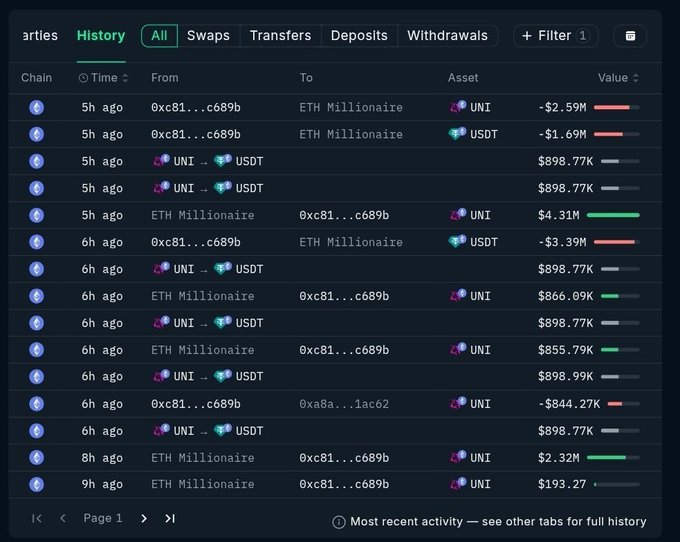Click the From column header
This screenshot has height=542, width=680.
click(164, 78)
